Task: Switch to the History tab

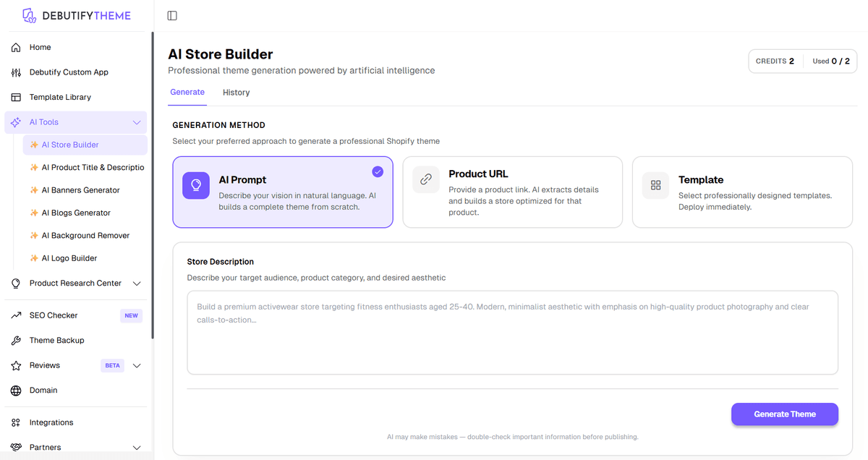Action: coord(237,93)
